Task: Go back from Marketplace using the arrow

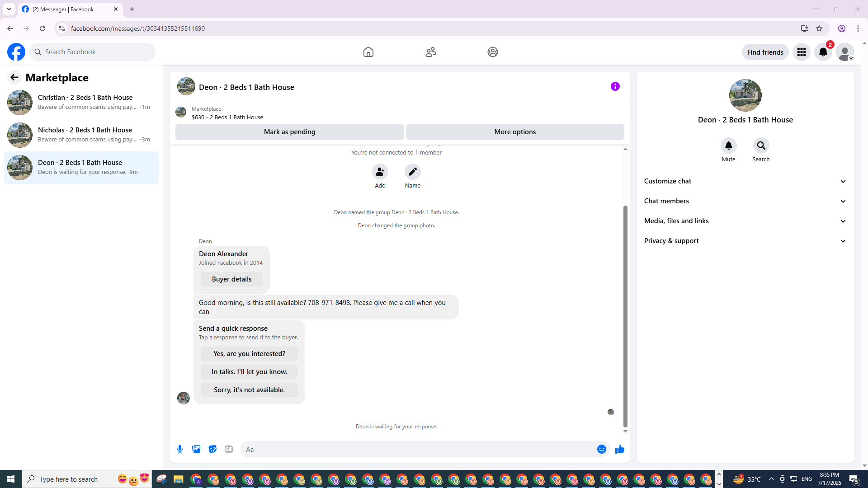Action: pos(14,77)
